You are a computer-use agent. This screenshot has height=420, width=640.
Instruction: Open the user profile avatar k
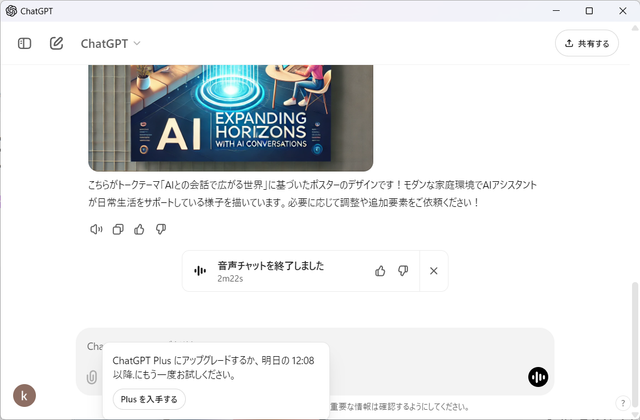[x=24, y=396]
